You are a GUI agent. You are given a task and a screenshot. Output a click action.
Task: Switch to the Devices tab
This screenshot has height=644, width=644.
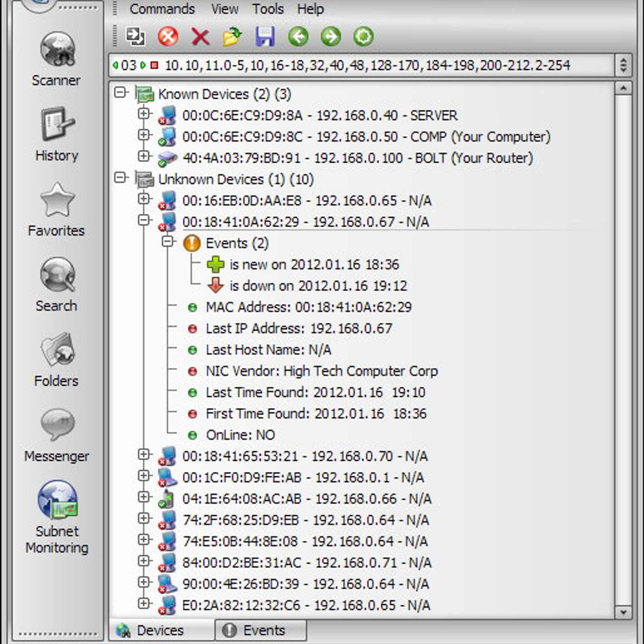tap(161, 630)
